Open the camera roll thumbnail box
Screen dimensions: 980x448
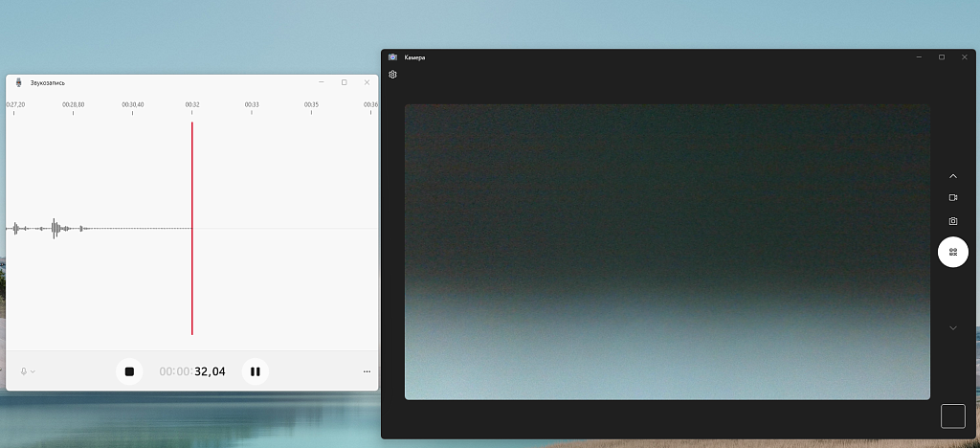(x=953, y=416)
